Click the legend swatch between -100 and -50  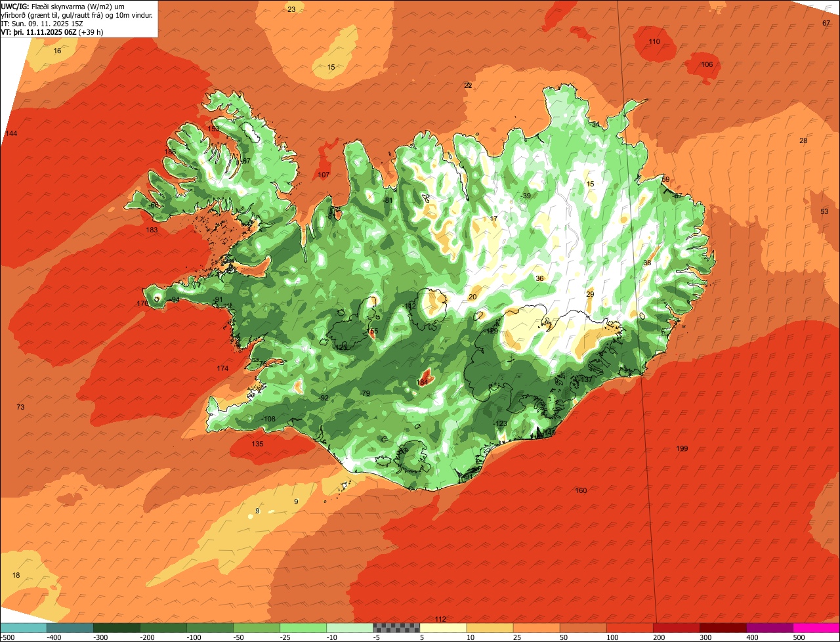pos(210,628)
